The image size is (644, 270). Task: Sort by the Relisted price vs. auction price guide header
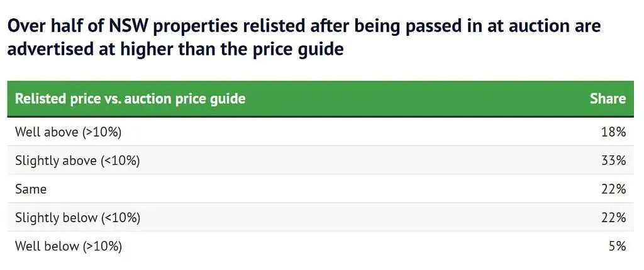(x=130, y=99)
